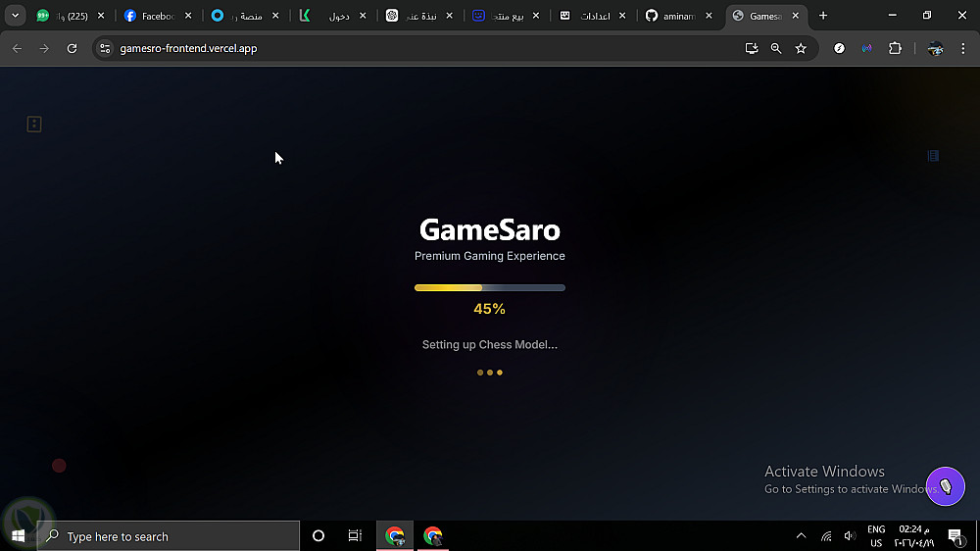Open the Extensions puzzle menu
Viewport: 980px width, 551px height.
tap(895, 48)
